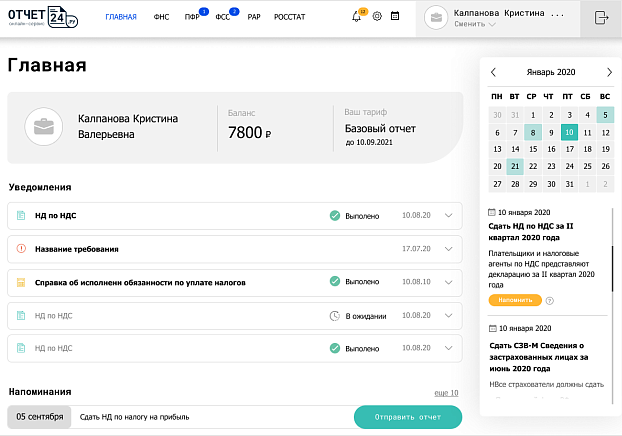
Task: Open the Главная tab
Action: click(121, 17)
